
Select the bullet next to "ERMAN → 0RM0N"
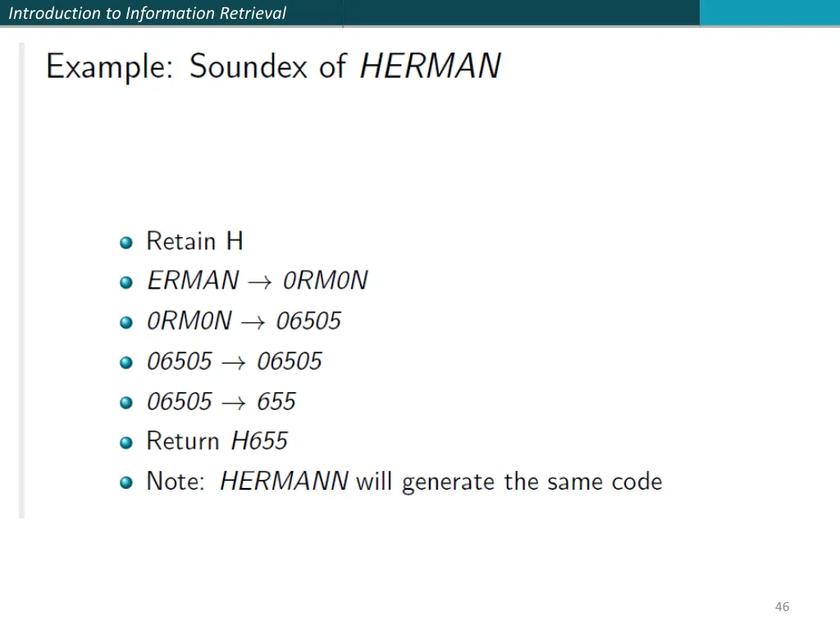[126, 282]
